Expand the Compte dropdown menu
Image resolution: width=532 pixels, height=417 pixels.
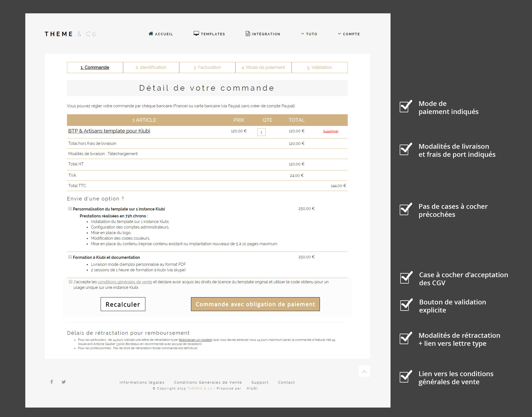click(349, 34)
